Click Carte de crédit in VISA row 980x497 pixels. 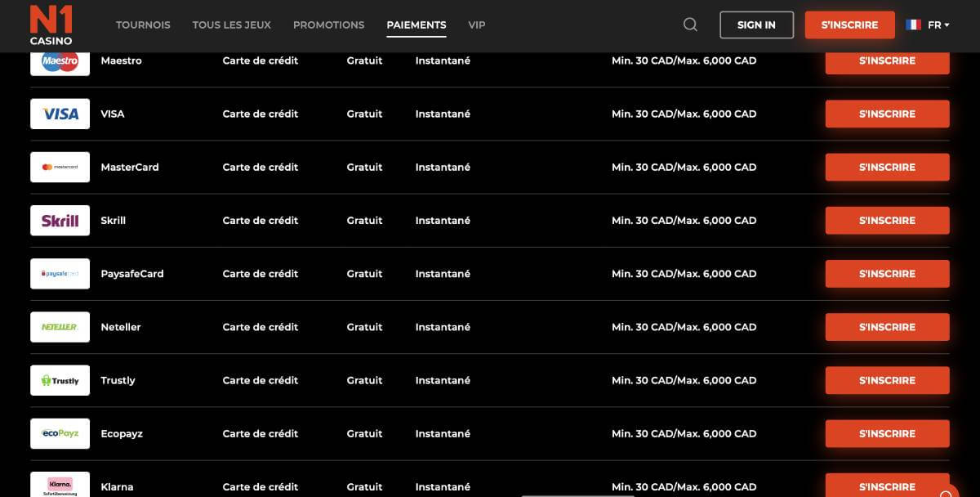(x=261, y=114)
